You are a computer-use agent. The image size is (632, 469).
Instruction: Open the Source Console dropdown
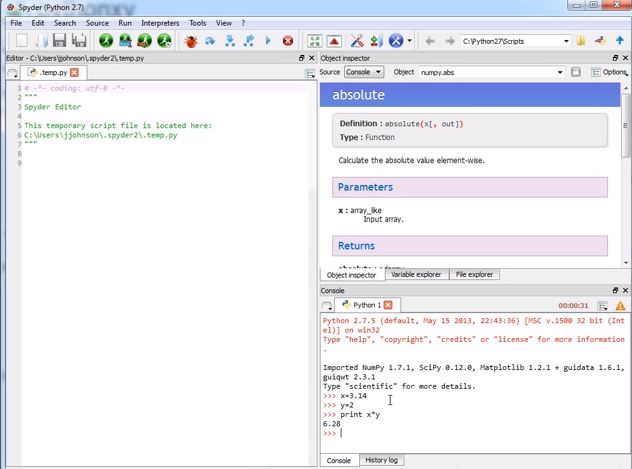pos(364,72)
